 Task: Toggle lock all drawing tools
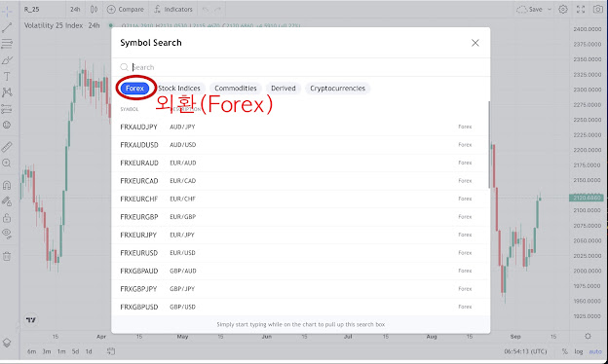7,218
